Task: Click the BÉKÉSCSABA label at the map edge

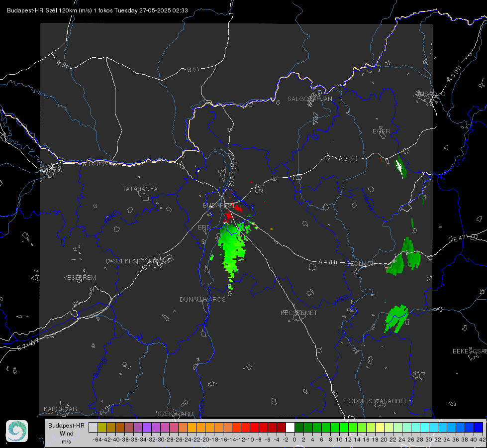Action: [470, 351]
